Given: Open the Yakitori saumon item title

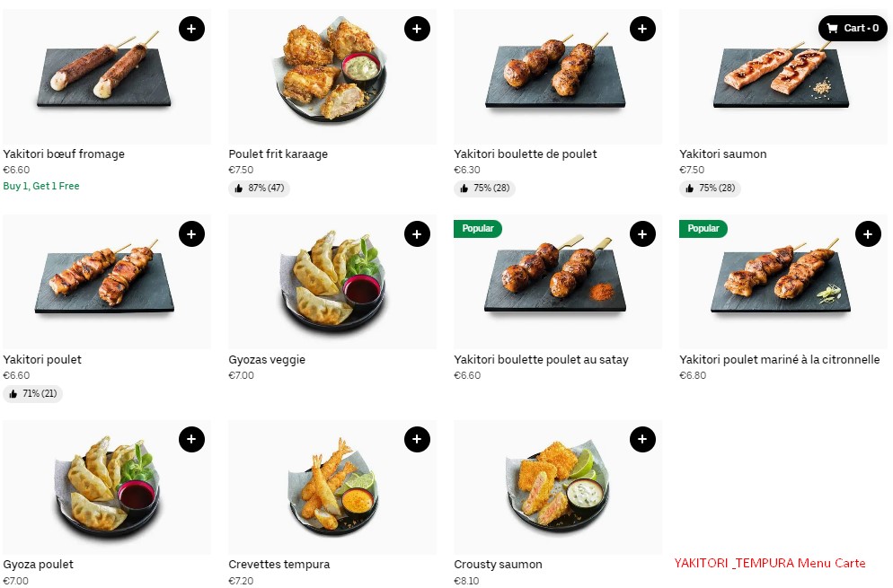Looking at the screenshot, I should click(722, 154).
